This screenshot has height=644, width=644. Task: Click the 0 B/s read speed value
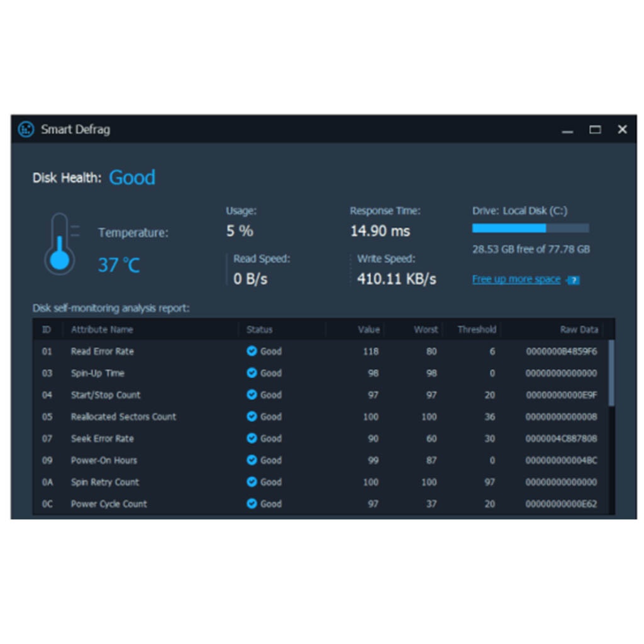tap(250, 279)
